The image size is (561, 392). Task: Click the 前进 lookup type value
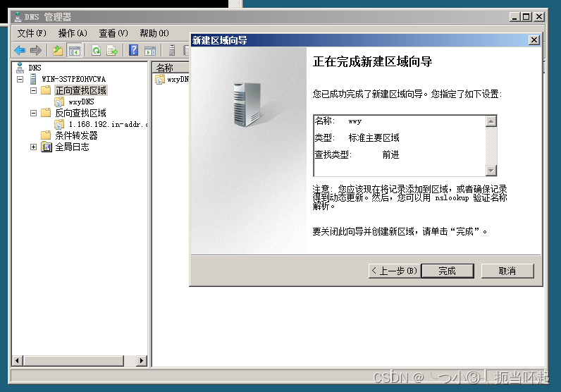(x=390, y=154)
